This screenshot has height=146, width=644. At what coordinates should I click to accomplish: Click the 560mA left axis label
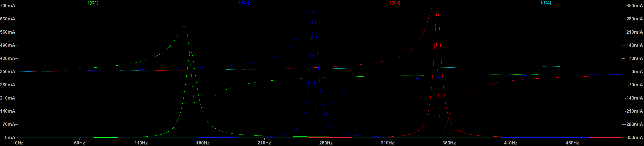7,32
